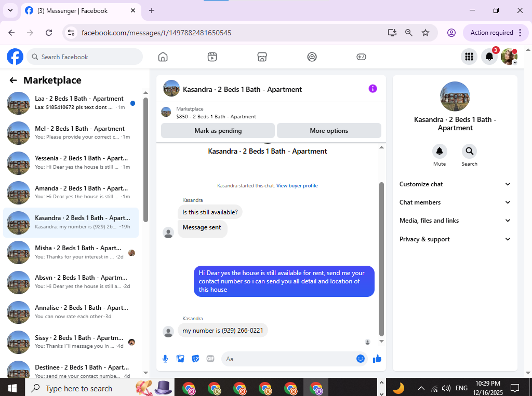This screenshot has height=396, width=532.
Task: Attach a photo file icon
Action: click(x=180, y=359)
